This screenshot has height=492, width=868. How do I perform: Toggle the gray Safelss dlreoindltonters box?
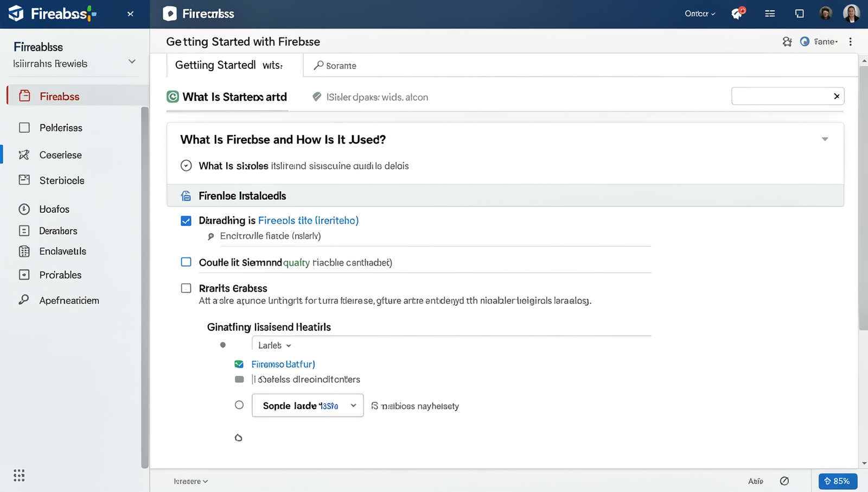[239, 380]
